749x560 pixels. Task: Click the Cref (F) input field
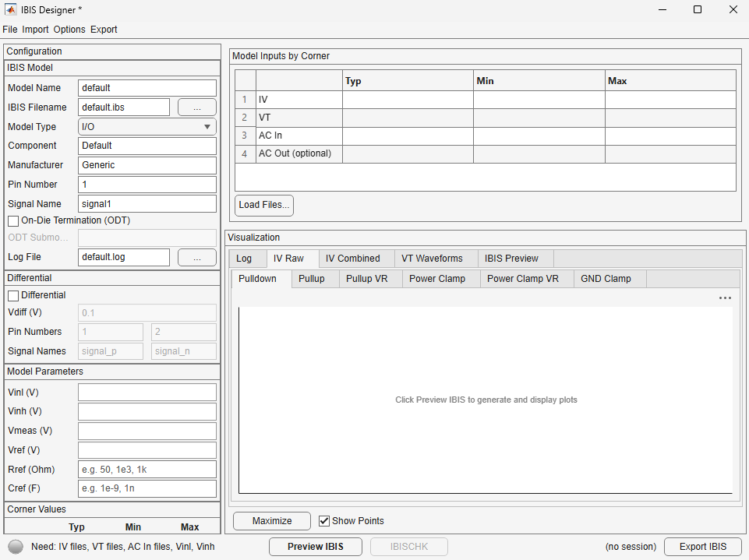point(147,489)
